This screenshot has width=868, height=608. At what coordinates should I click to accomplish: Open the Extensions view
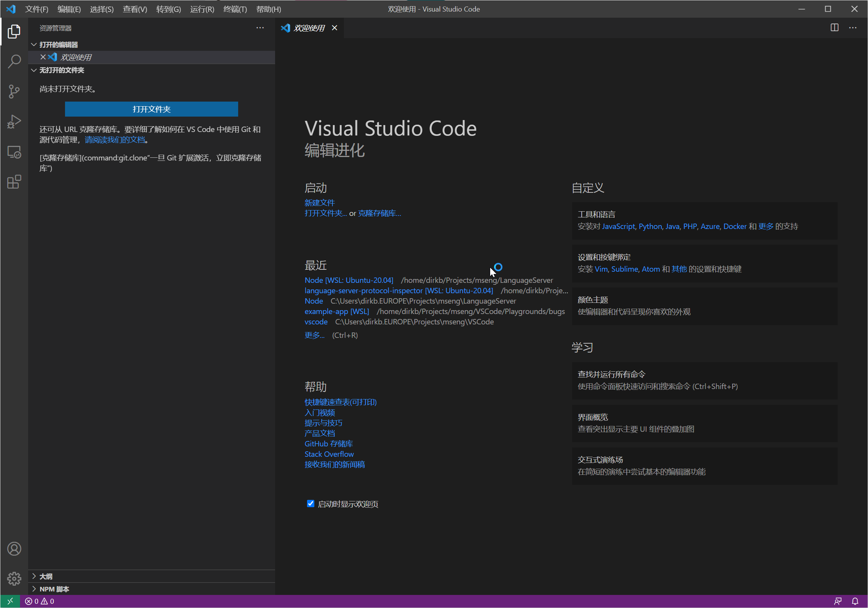point(14,182)
